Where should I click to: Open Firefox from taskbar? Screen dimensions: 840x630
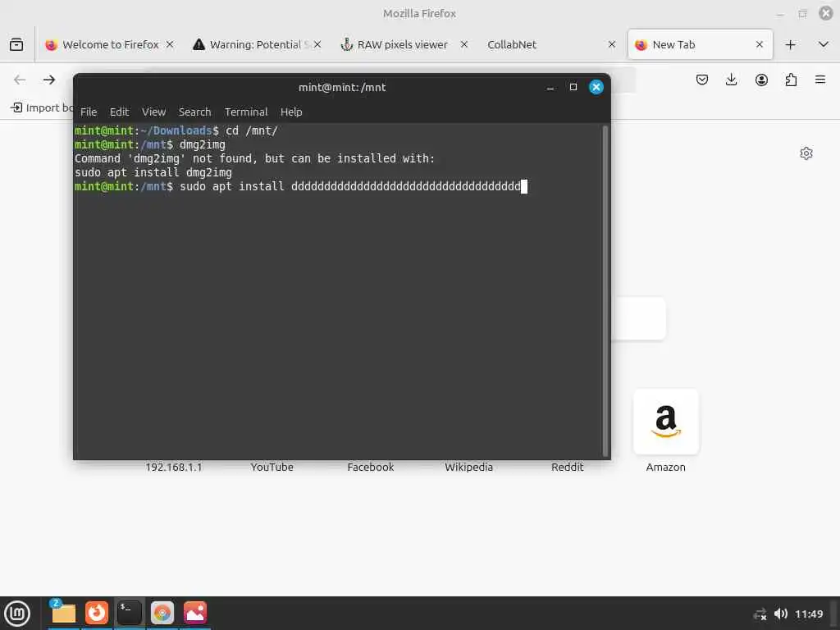click(97, 613)
